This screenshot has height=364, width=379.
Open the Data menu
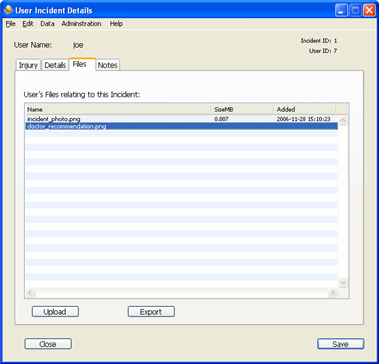(47, 24)
